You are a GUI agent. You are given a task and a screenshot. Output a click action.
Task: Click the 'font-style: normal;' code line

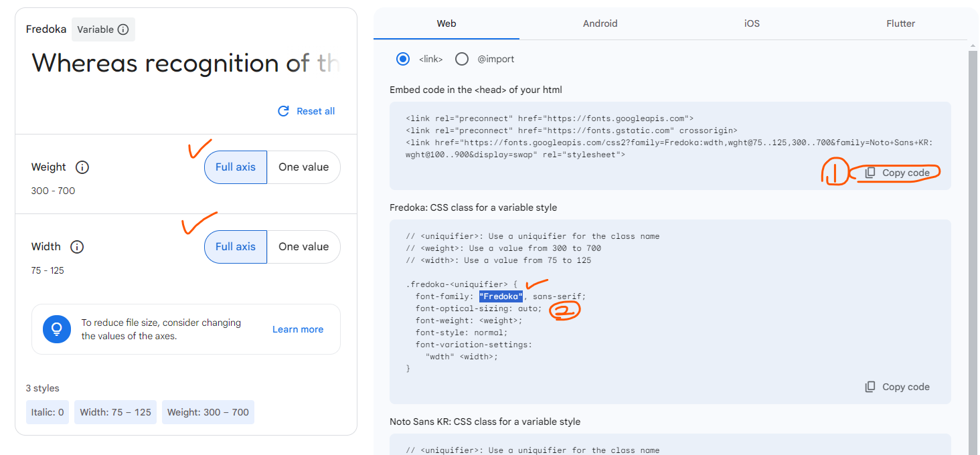(462, 333)
